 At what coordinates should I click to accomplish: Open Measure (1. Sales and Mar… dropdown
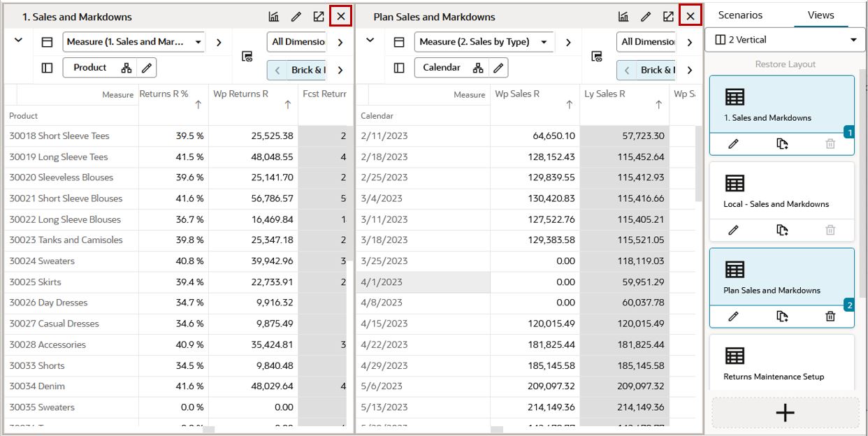point(133,42)
